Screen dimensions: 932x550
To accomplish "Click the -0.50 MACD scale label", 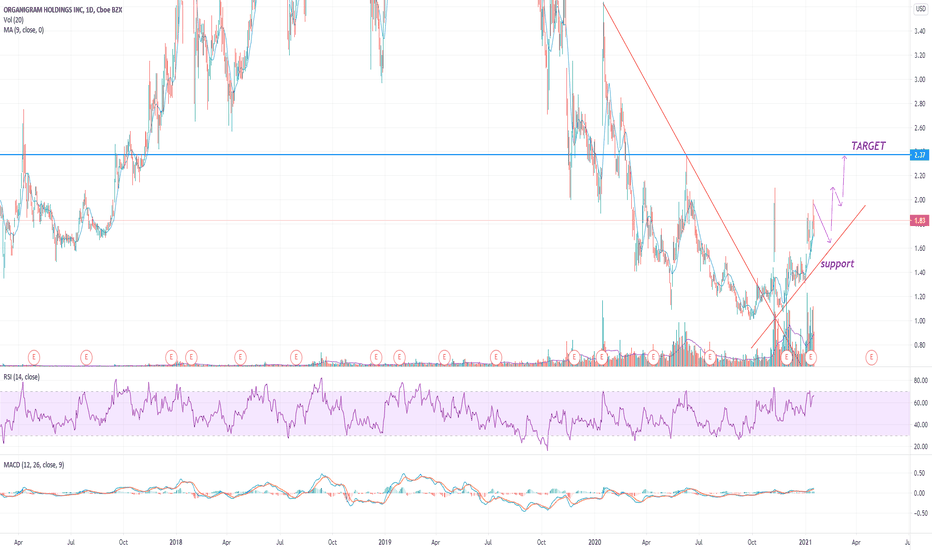I will 919,513.
